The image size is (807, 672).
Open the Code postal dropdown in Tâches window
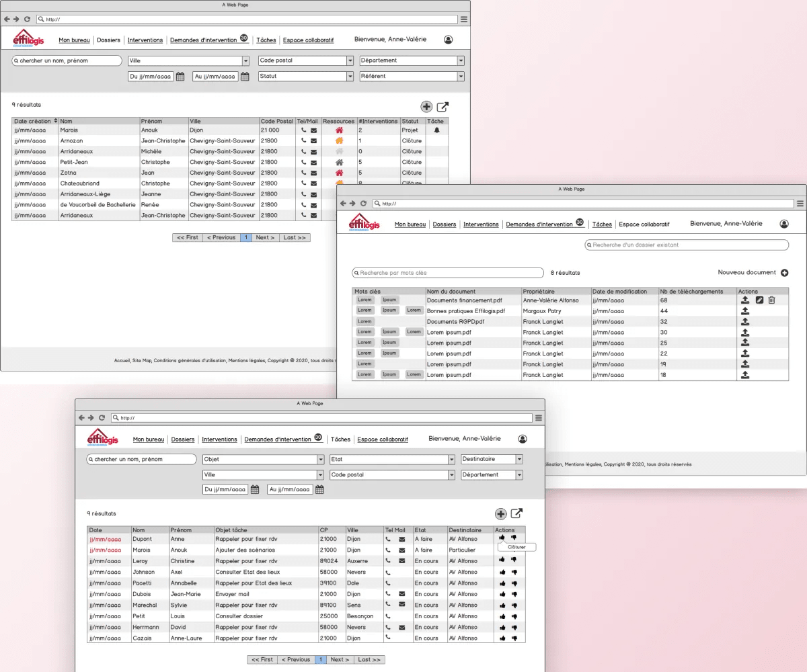[393, 475]
